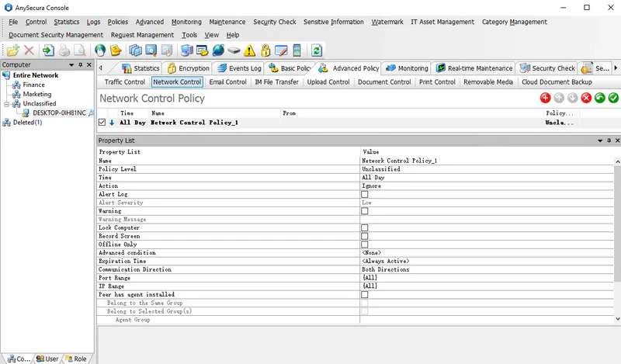621x364 pixels.
Task: Select DESKTOP-0IH81NC computer in tree
Action: click(59, 113)
